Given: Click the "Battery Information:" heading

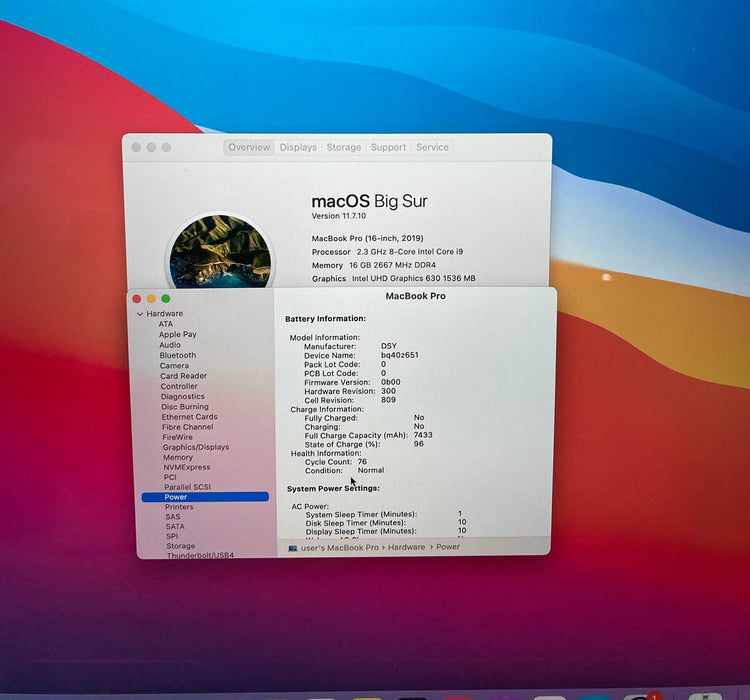Looking at the screenshot, I should coord(326,319).
